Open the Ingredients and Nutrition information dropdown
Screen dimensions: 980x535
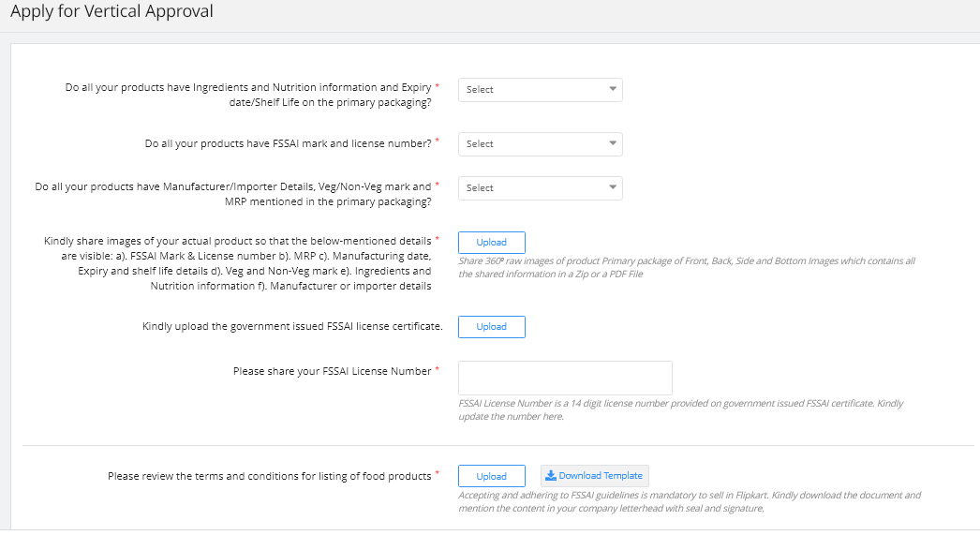[540, 90]
